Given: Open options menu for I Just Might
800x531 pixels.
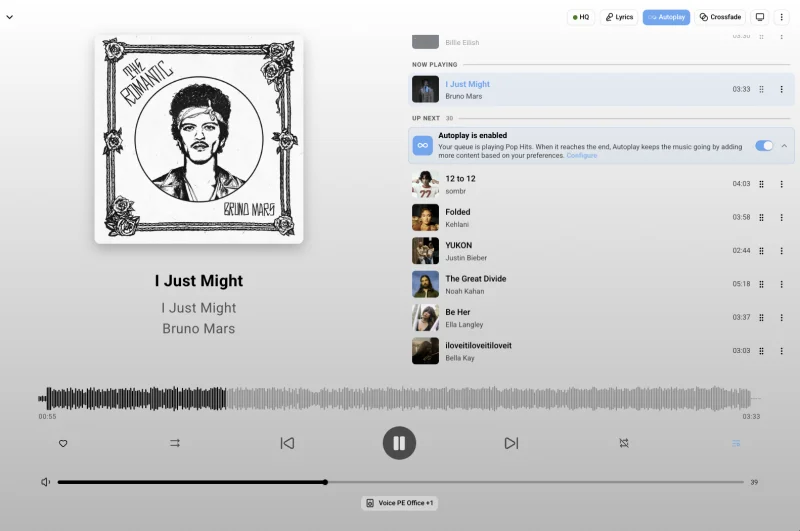Looking at the screenshot, I should pos(781,89).
